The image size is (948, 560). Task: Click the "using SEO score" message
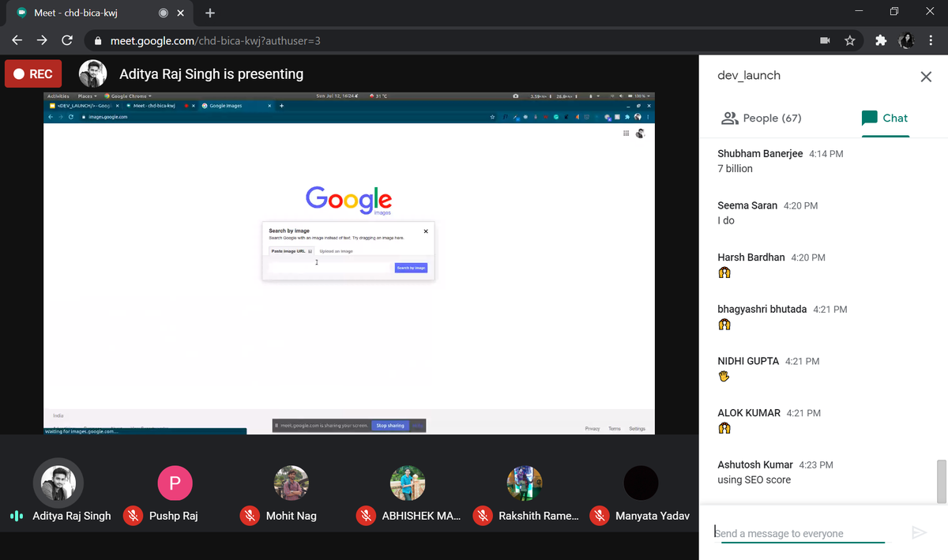[754, 479]
